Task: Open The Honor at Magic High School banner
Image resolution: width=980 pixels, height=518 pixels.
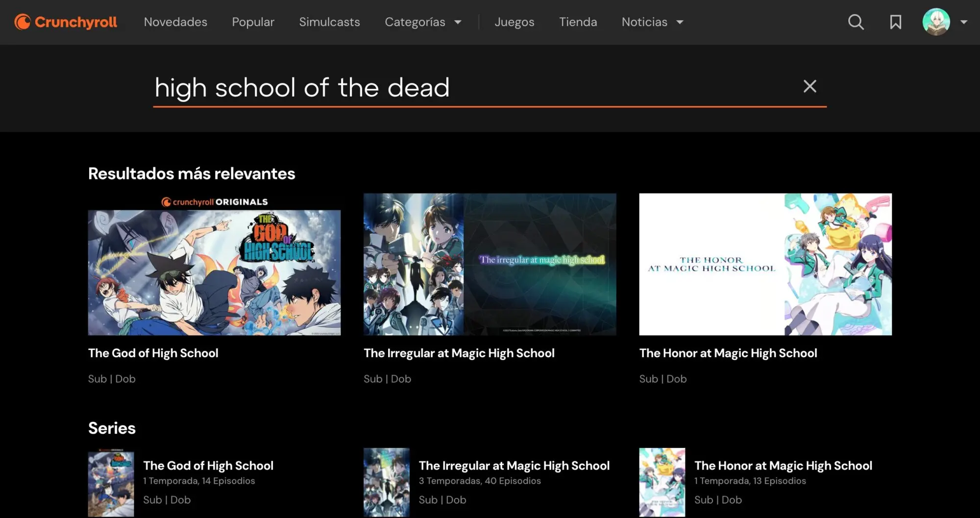Action: [765, 265]
